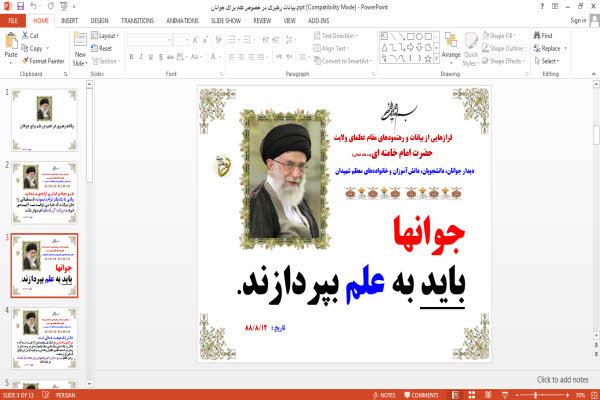Toggle the Notes pane in the status bar
This screenshot has width=600, height=400.
click(384, 395)
